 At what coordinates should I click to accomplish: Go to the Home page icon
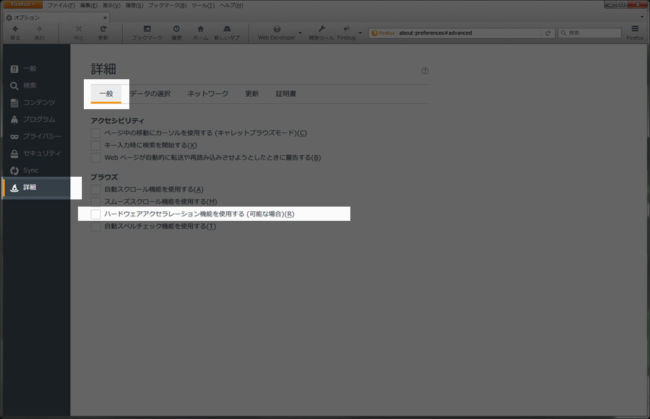[x=201, y=32]
